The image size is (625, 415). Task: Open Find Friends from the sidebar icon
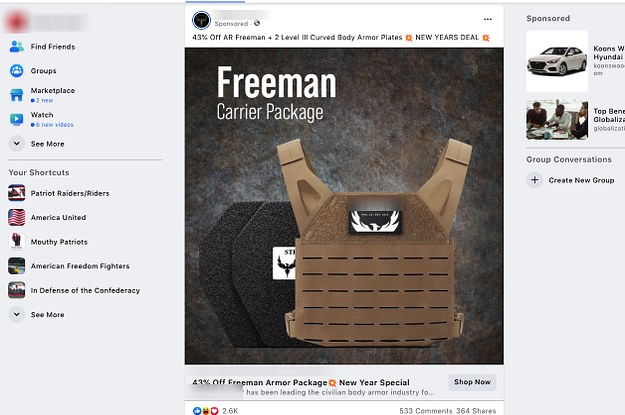point(17,47)
